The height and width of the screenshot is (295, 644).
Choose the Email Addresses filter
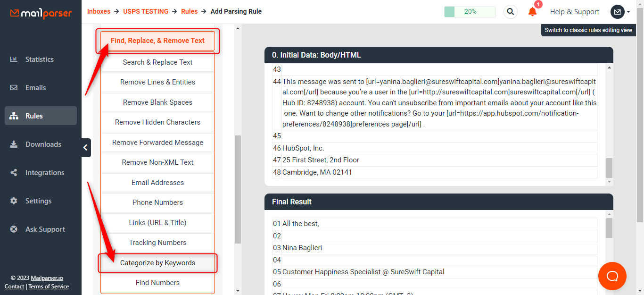tap(157, 183)
